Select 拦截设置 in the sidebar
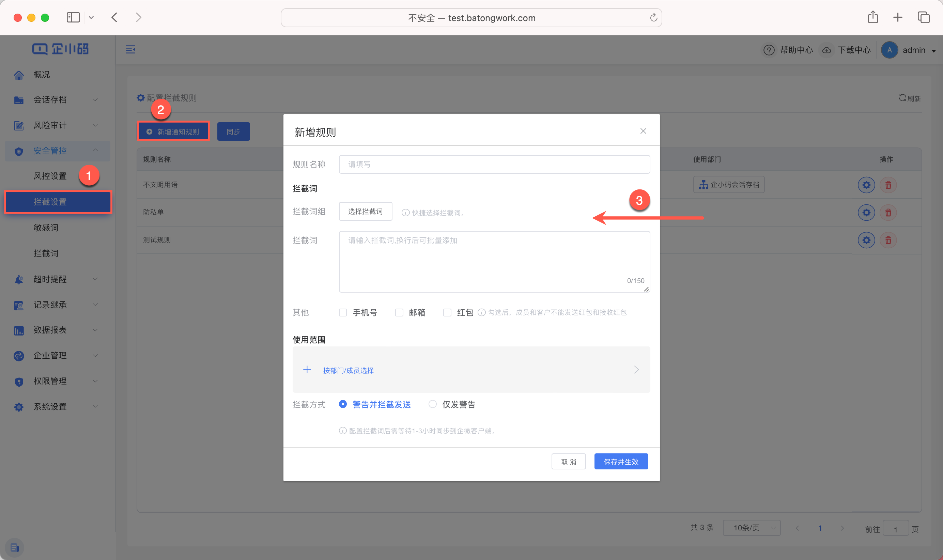The height and width of the screenshot is (560, 943). click(x=58, y=202)
